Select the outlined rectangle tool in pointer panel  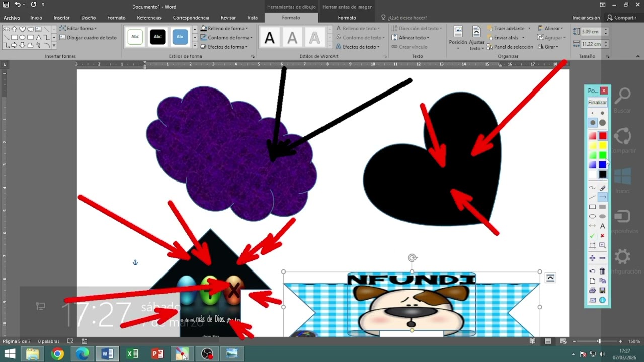point(592,207)
